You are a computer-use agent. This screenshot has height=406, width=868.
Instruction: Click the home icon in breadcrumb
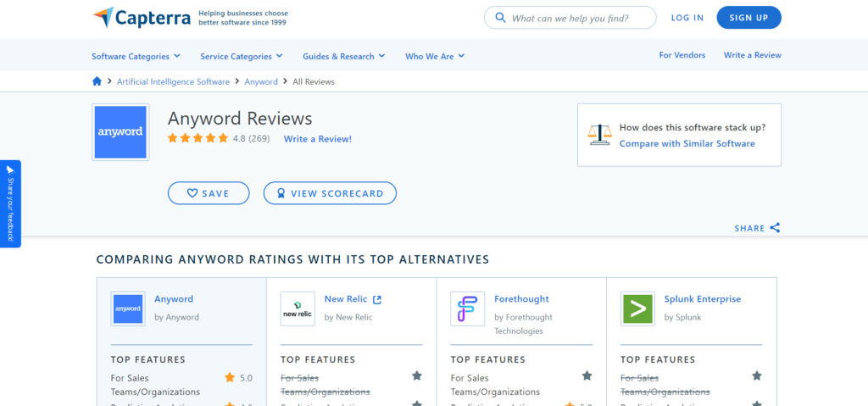click(97, 81)
